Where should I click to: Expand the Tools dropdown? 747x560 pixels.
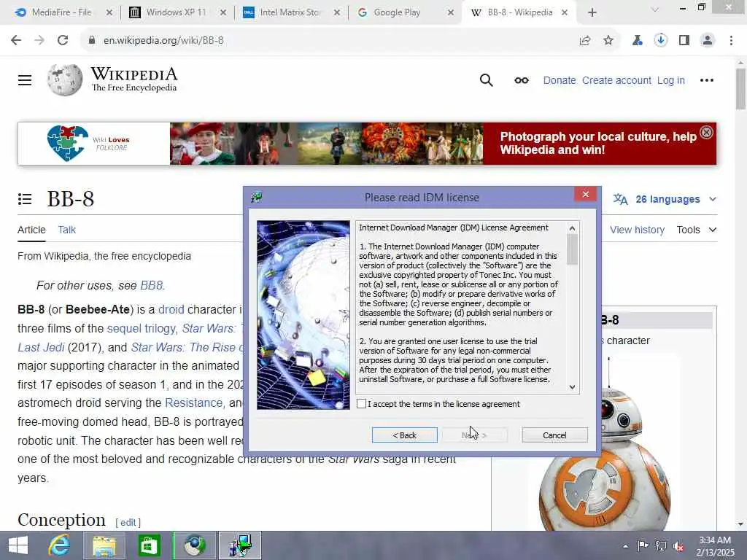[x=697, y=230]
